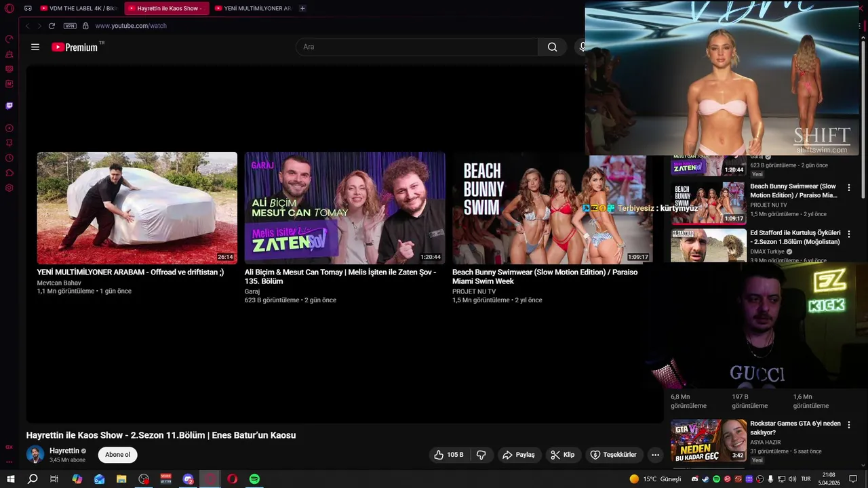The width and height of the screenshot is (868, 488).
Task: Dislike the video with thumbs down
Action: click(x=481, y=455)
